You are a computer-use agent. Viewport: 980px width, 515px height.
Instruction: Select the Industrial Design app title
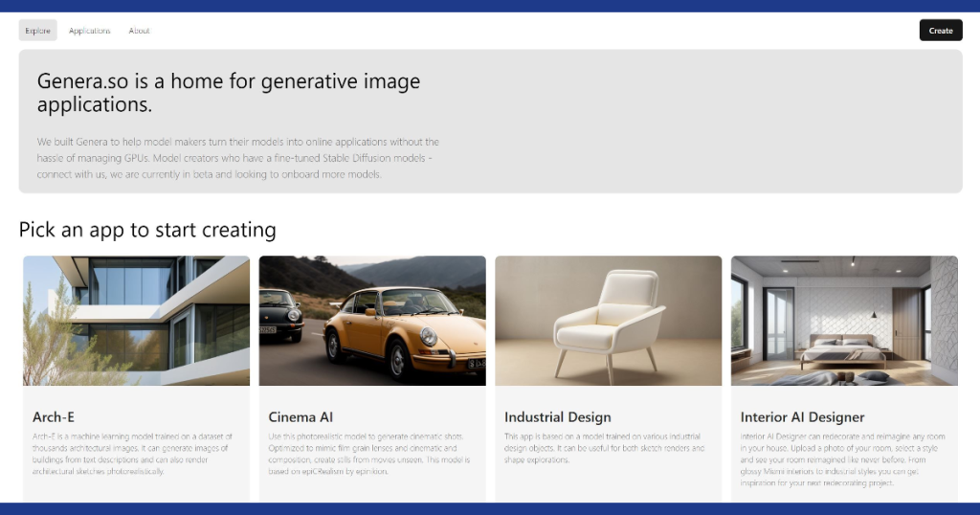pos(558,416)
